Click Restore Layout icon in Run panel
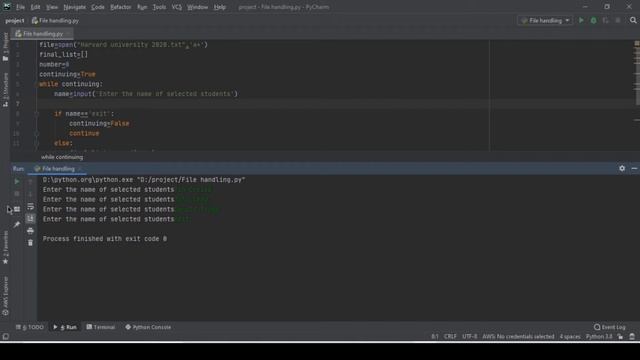640x360 pixels. point(17,209)
